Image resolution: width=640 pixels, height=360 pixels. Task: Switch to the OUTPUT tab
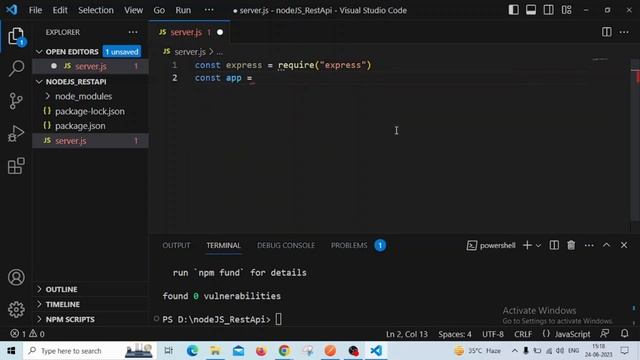[x=176, y=245]
